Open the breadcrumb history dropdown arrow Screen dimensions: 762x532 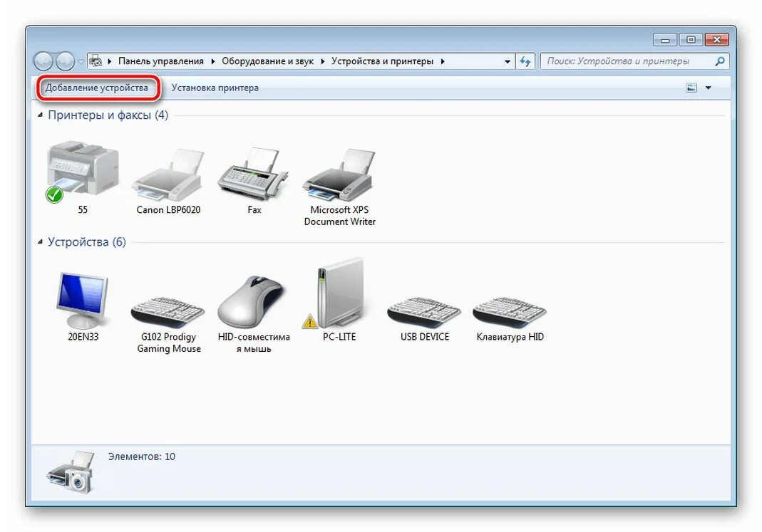(x=507, y=61)
